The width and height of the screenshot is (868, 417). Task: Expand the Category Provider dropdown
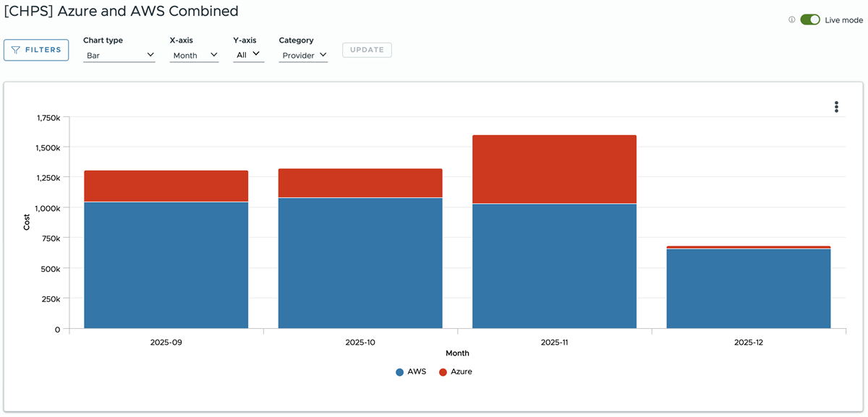click(304, 55)
